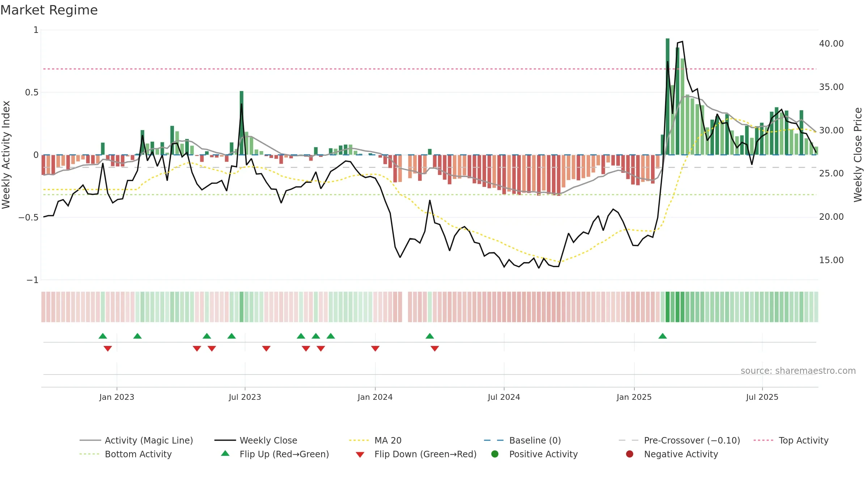The width and height of the screenshot is (868, 488).
Task: Click the Jul 2025 x-axis label
Action: [762, 397]
